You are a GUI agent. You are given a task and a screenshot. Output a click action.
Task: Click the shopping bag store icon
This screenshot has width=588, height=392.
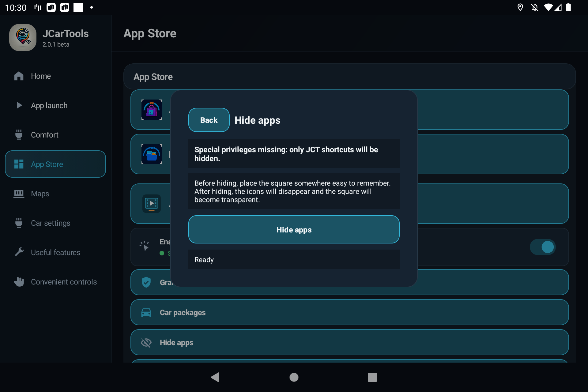coord(152,110)
